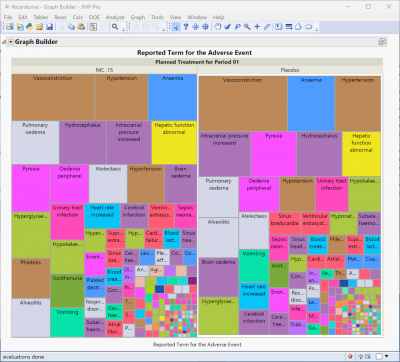Open the Graph Builder red triangle menu
This screenshot has height=362, width=400.
click(x=11, y=42)
